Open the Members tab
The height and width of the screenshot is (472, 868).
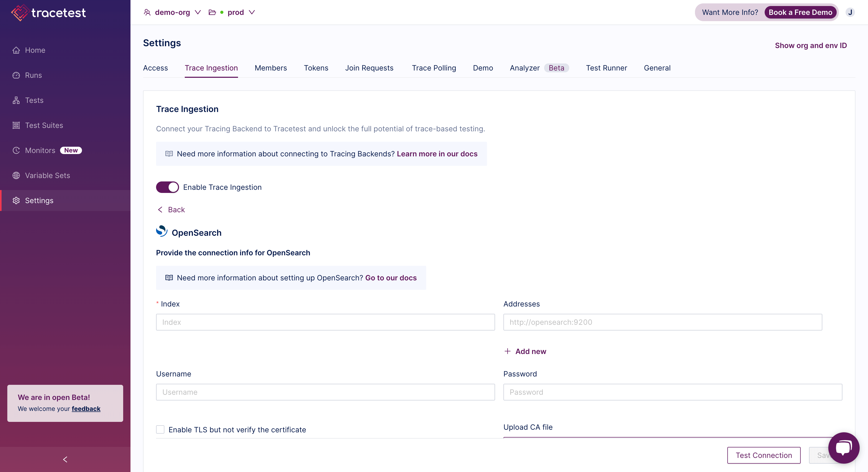(271, 68)
